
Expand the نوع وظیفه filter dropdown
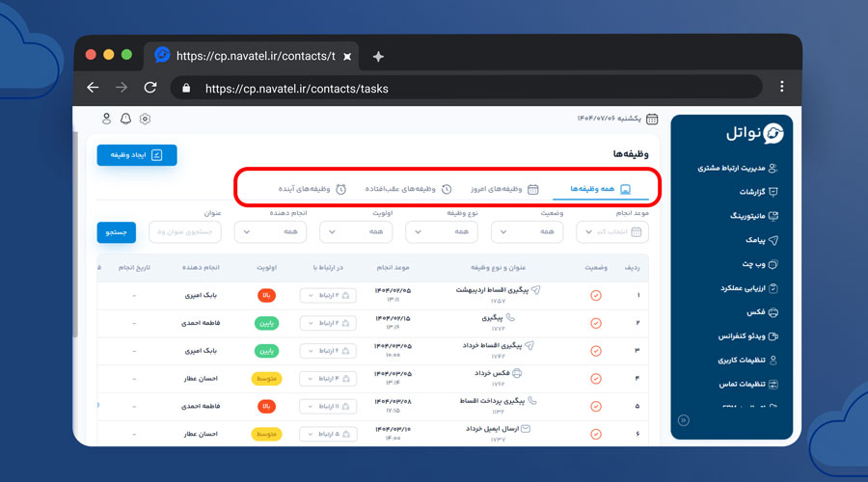click(441, 231)
